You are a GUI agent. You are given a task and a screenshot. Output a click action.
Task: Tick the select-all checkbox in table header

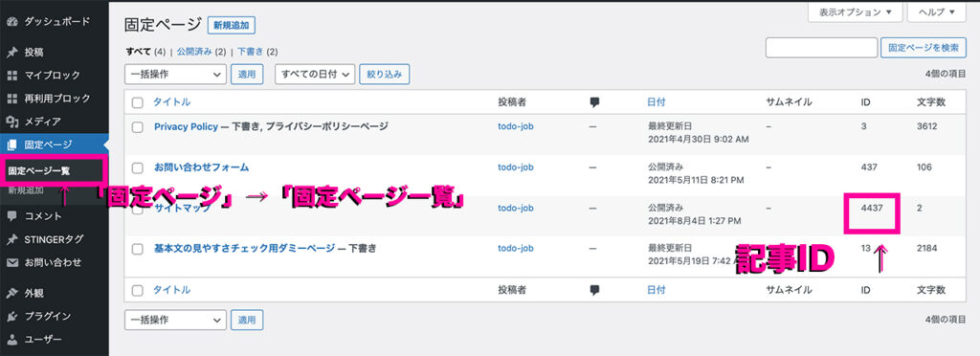[138, 102]
